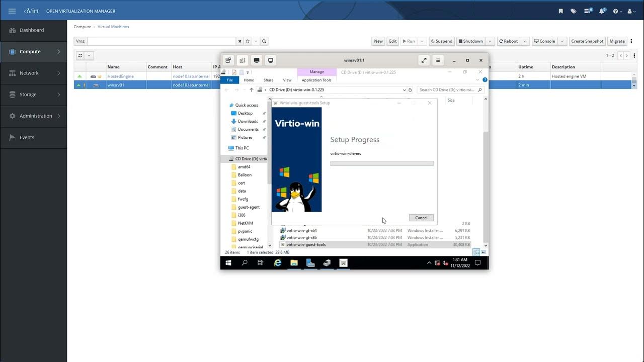Open the bookmarks icon in oVirt header

pyautogui.click(x=561, y=11)
